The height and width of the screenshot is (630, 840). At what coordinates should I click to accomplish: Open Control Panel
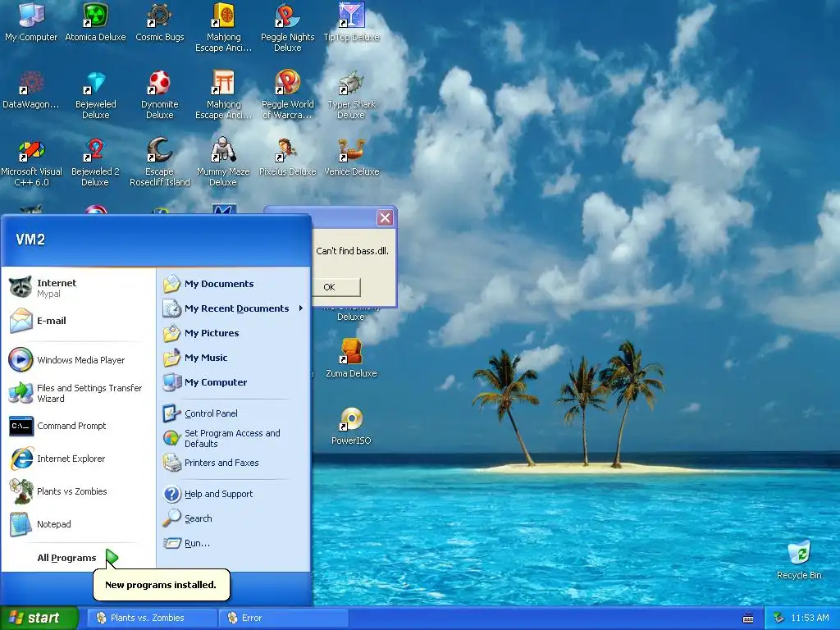click(x=234, y=413)
